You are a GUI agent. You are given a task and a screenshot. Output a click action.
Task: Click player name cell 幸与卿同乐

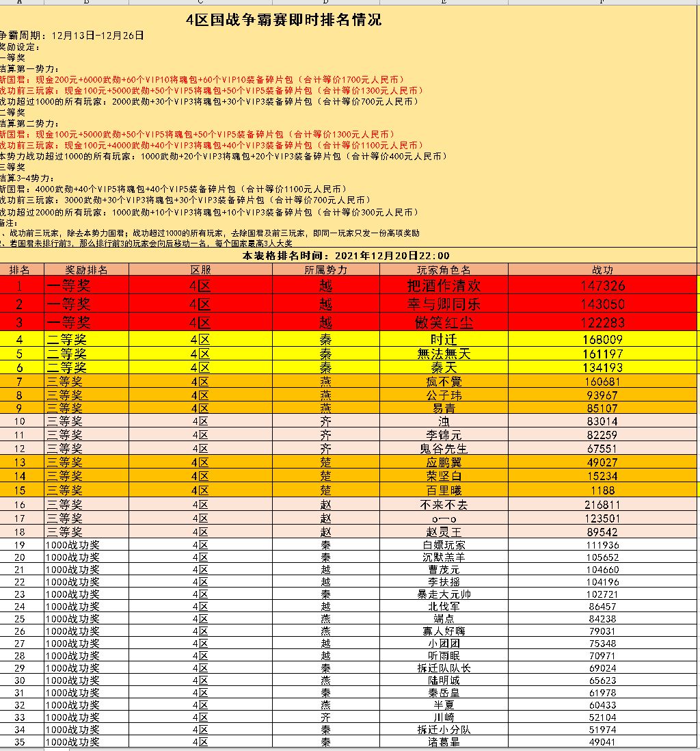pyautogui.click(x=444, y=304)
